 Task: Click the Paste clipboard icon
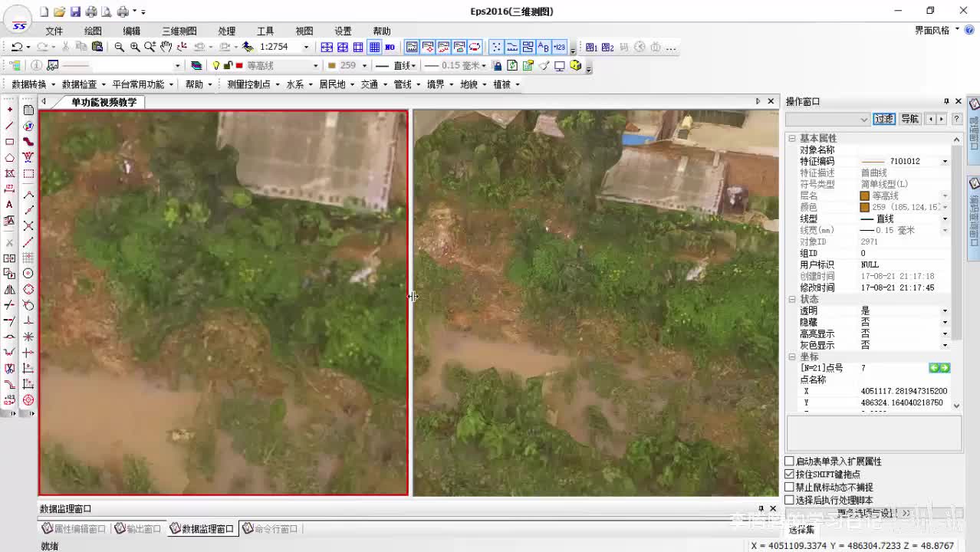pos(97,47)
